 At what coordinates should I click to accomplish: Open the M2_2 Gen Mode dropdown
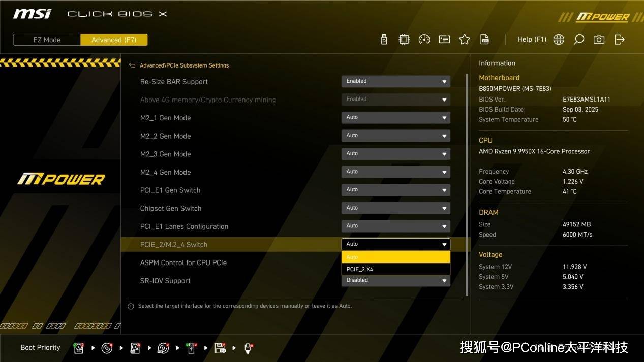pos(396,136)
